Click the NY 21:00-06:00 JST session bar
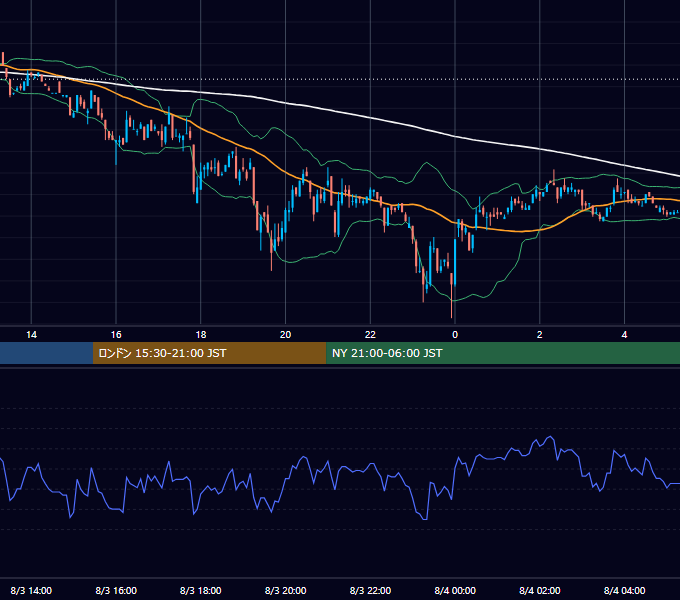The image size is (680, 600). pyautogui.click(x=503, y=353)
